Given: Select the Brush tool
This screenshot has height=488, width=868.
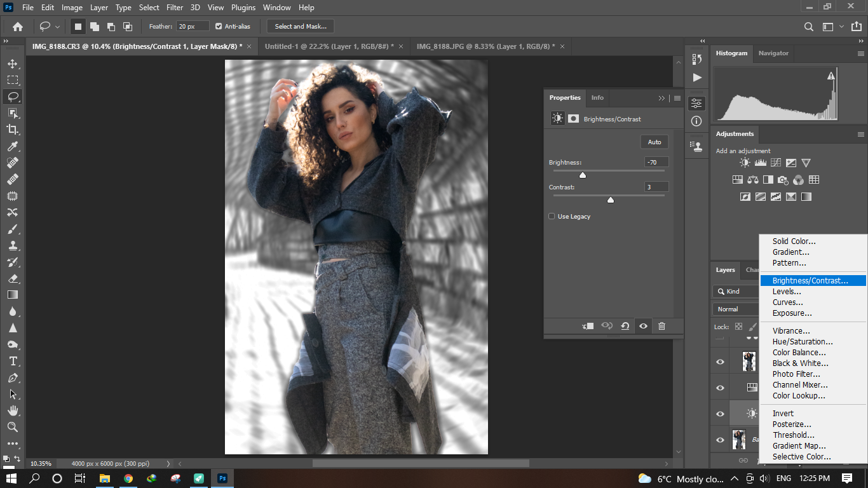Looking at the screenshot, I should [x=13, y=229].
